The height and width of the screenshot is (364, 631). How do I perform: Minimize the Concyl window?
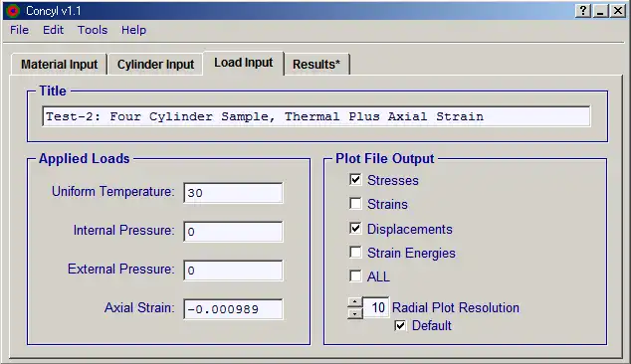(600, 11)
